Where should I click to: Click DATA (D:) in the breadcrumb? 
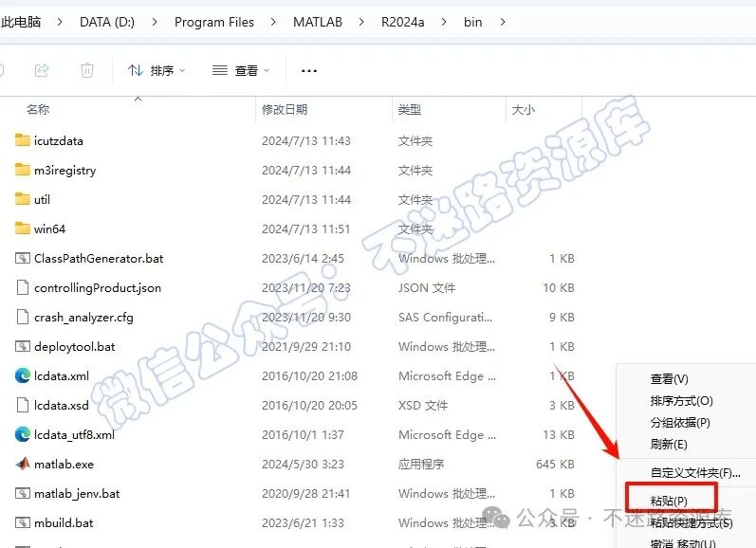coord(107,22)
